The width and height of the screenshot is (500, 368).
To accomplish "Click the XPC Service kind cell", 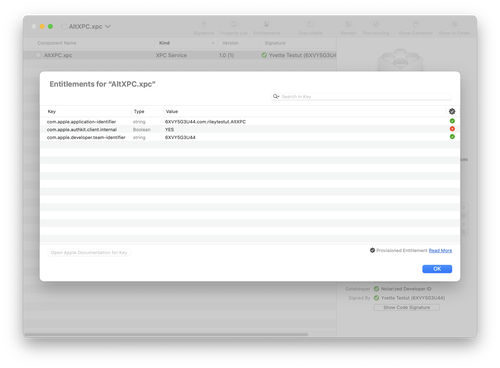I will pos(171,55).
